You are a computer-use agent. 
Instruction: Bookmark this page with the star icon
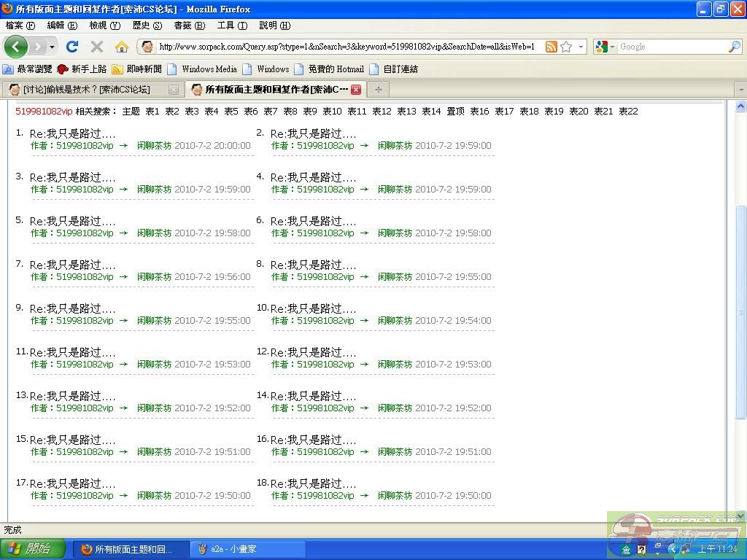pyautogui.click(x=566, y=47)
